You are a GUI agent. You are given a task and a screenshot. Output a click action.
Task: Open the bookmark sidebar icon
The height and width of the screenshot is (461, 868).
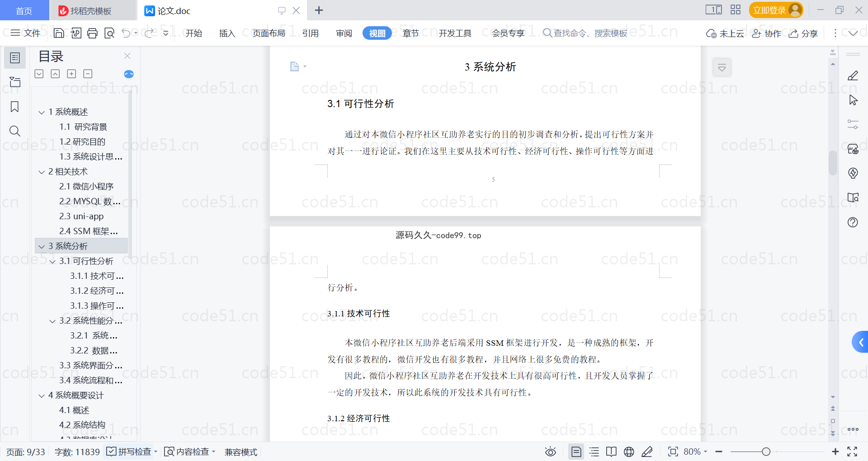(x=15, y=107)
